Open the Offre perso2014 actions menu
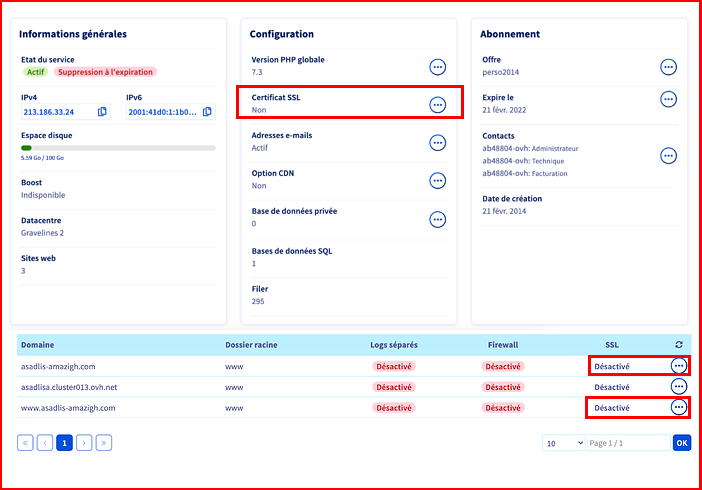This screenshot has height=490, width=702. pos(669,67)
